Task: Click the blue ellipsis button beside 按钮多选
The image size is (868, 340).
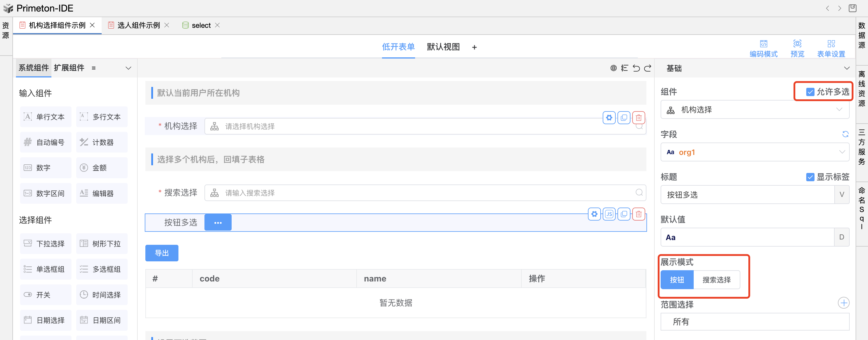Action: pos(218,223)
